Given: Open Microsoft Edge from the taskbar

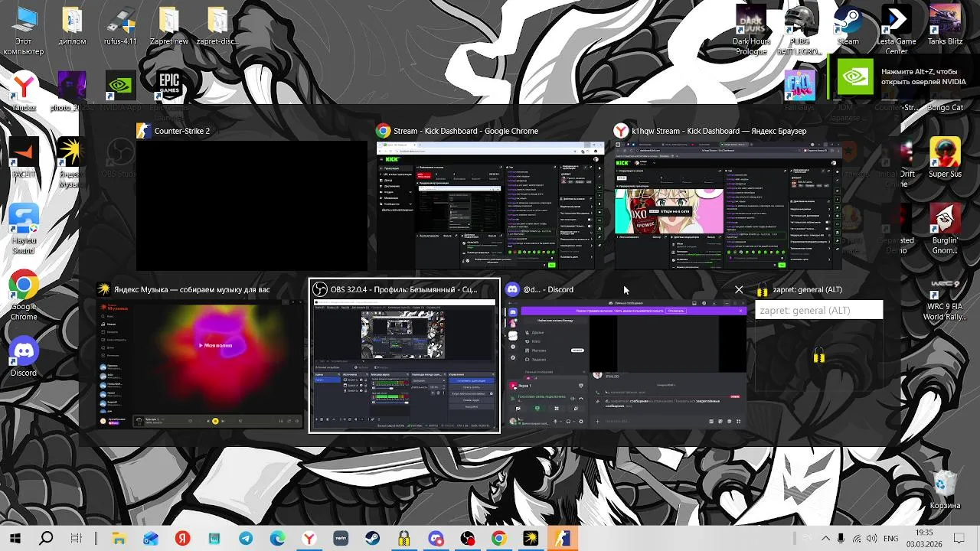Looking at the screenshot, I should [277, 539].
